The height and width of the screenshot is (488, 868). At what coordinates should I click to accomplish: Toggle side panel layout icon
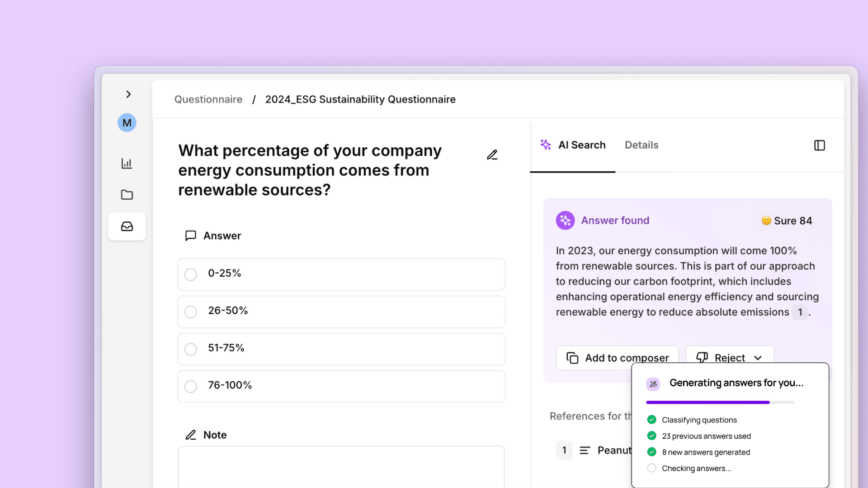coord(819,145)
